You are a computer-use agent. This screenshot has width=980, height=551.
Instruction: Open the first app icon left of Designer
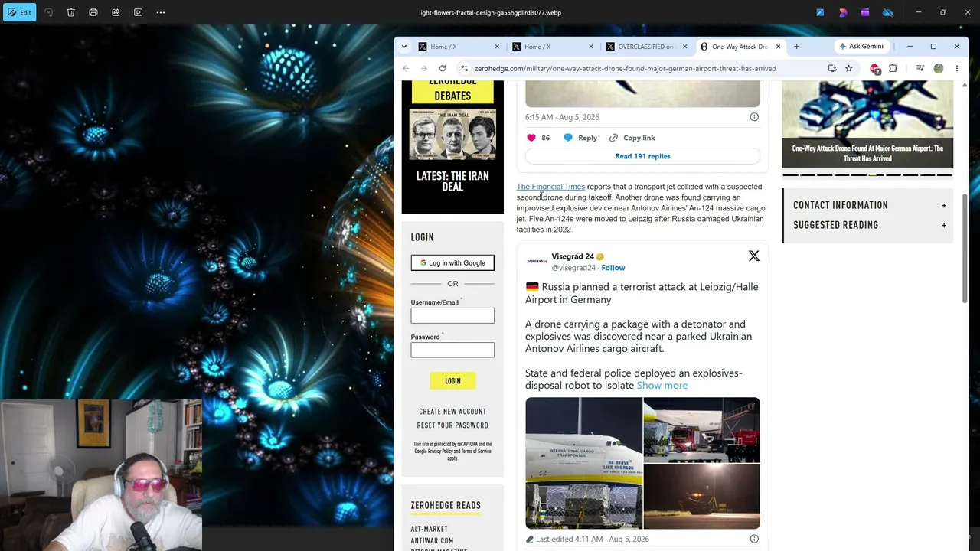[x=820, y=12]
